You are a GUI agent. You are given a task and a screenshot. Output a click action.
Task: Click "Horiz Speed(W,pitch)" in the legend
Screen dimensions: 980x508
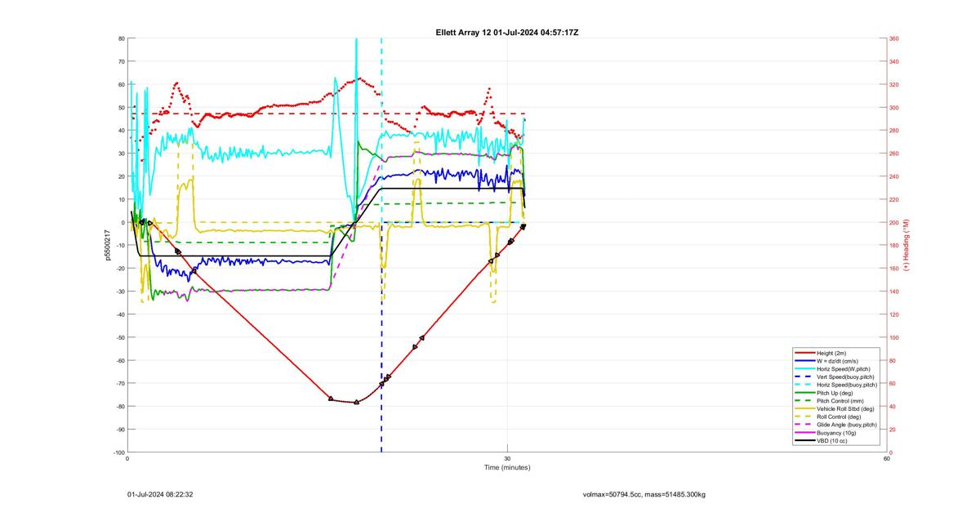[844, 368]
